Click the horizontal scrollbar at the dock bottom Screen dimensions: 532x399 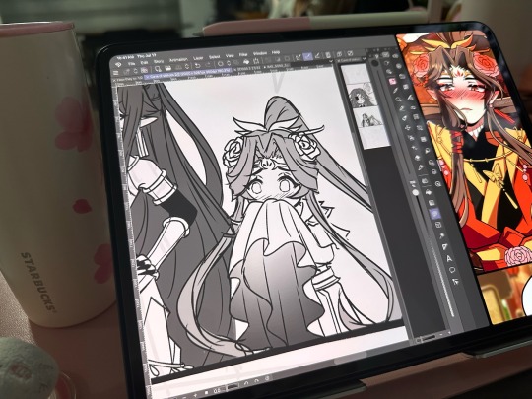click(x=429, y=337)
